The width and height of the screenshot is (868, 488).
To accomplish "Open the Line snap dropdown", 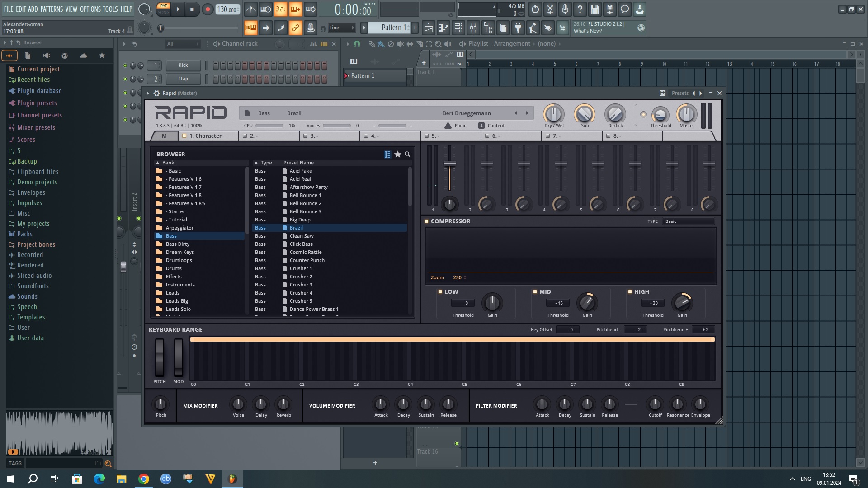I will pyautogui.click(x=341, y=28).
